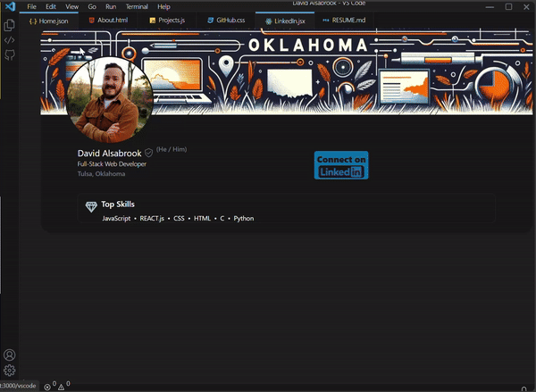536x392 pixels.
Task: Click the diamond icon next to Top Skills
Action: click(x=91, y=206)
